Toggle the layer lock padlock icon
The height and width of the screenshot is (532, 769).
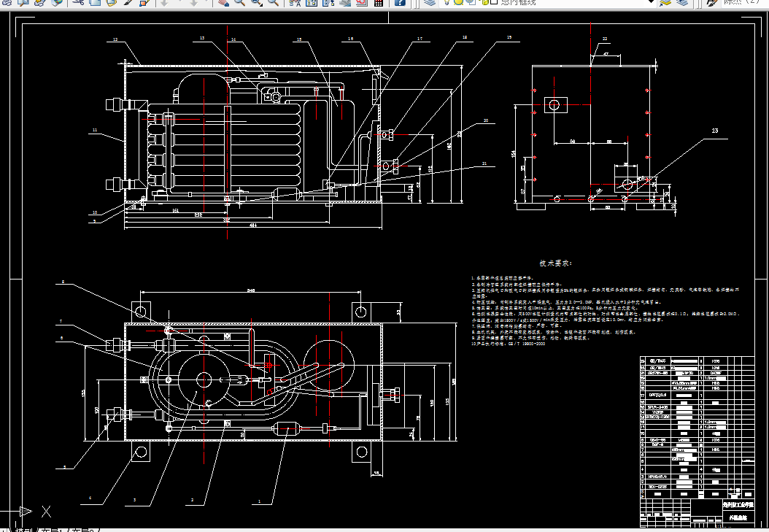point(485,3)
